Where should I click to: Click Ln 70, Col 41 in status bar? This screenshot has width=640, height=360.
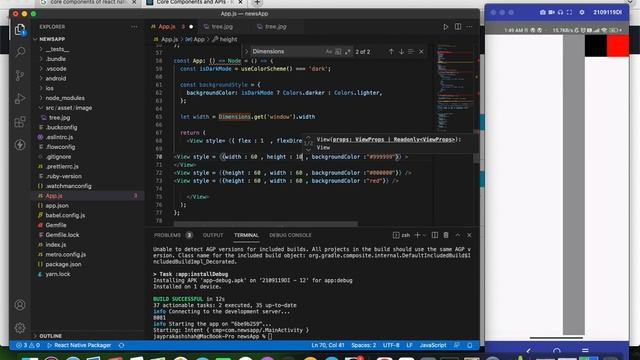point(328,345)
